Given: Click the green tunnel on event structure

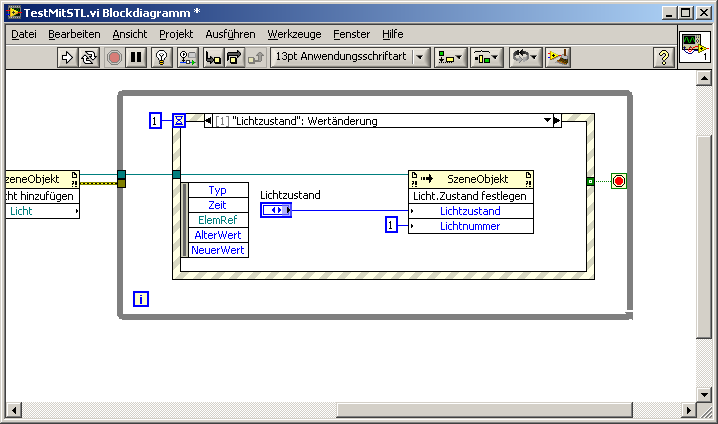Looking at the screenshot, I should pyautogui.click(x=591, y=182).
